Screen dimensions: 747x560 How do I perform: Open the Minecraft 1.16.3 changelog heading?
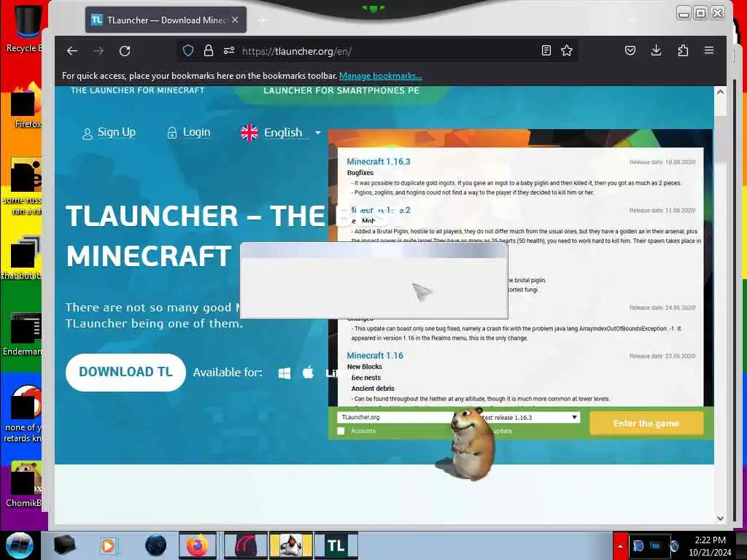click(x=379, y=161)
